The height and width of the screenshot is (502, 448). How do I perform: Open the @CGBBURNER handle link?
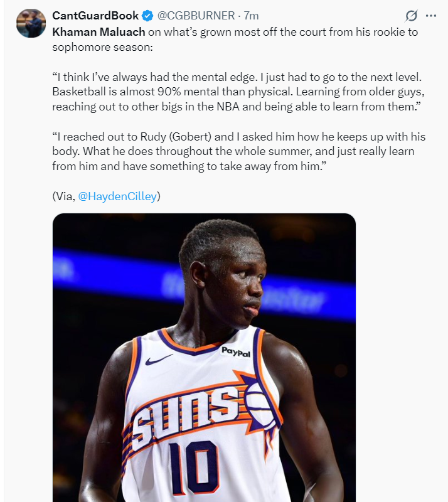(196, 15)
